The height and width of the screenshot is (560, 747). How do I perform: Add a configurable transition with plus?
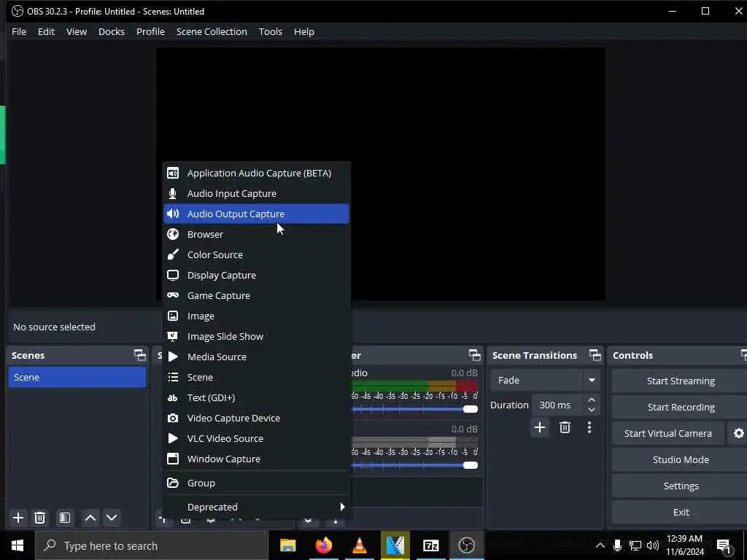(540, 427)
